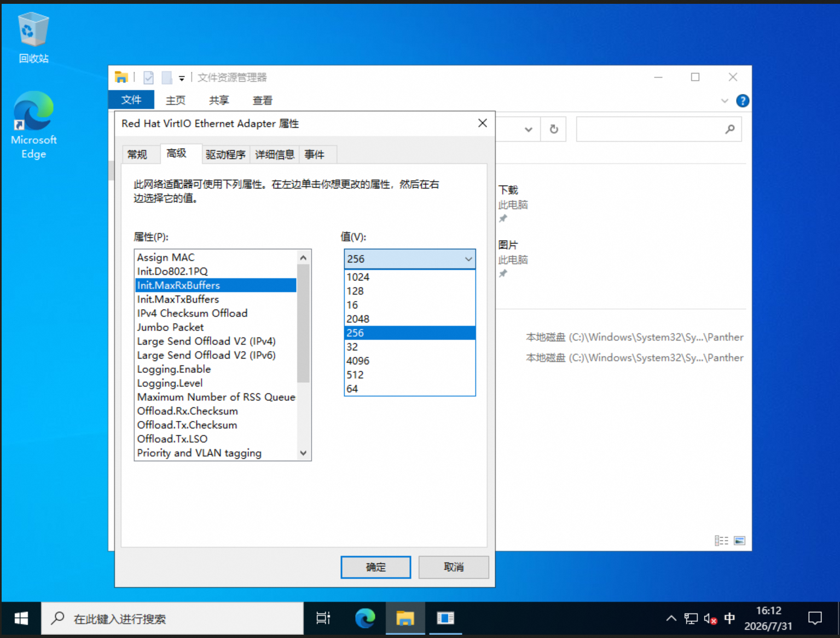Click the Explorer folder icon in the title bar

[x=121, y=77]
